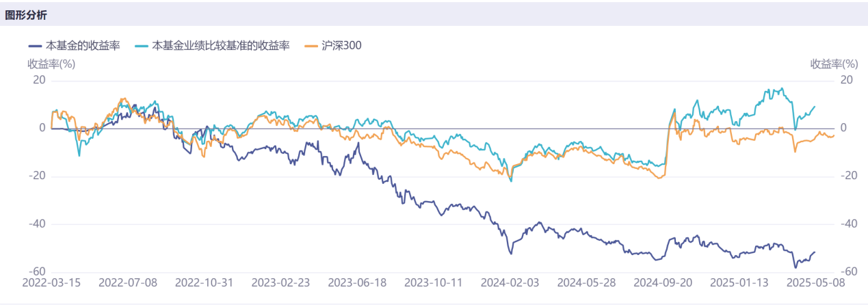Select the 2025-05-08 date label
The height and width of the screenshot is (305, 868).
816,282
